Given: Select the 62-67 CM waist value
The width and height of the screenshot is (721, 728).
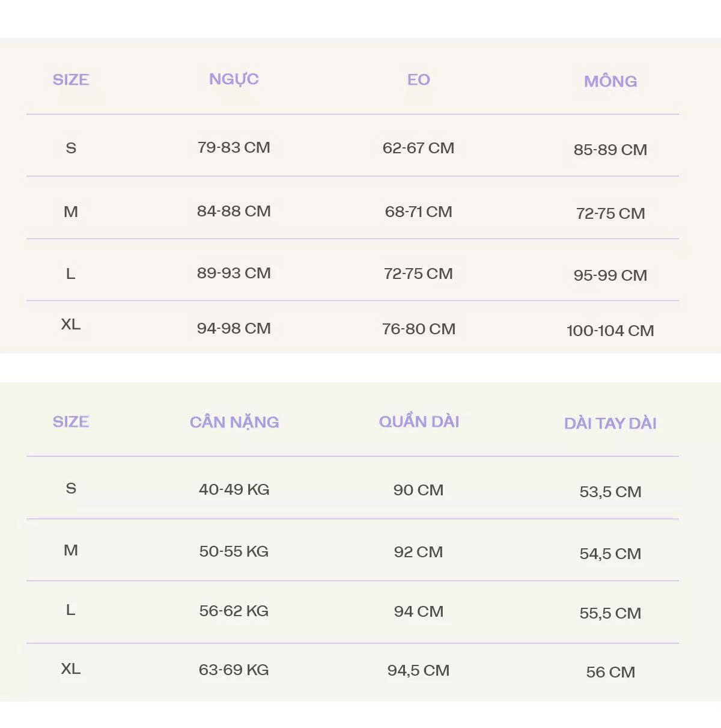Looking at the screenshot, I should pyautogui.click(x=418, y=148).
